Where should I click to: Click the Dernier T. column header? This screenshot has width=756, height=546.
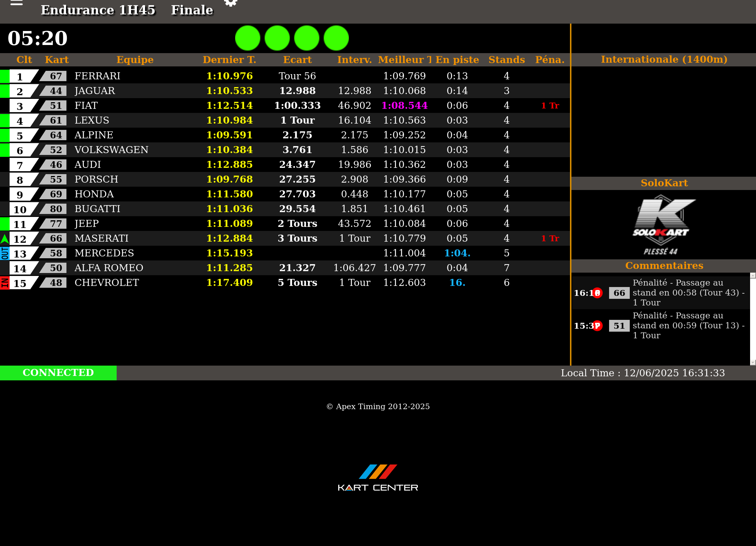[x=229, y=60]
